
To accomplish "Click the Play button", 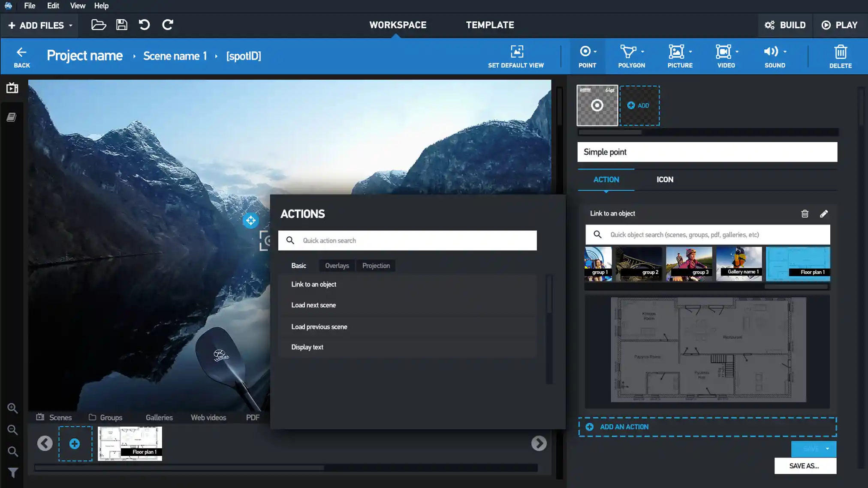I will 839,25.
